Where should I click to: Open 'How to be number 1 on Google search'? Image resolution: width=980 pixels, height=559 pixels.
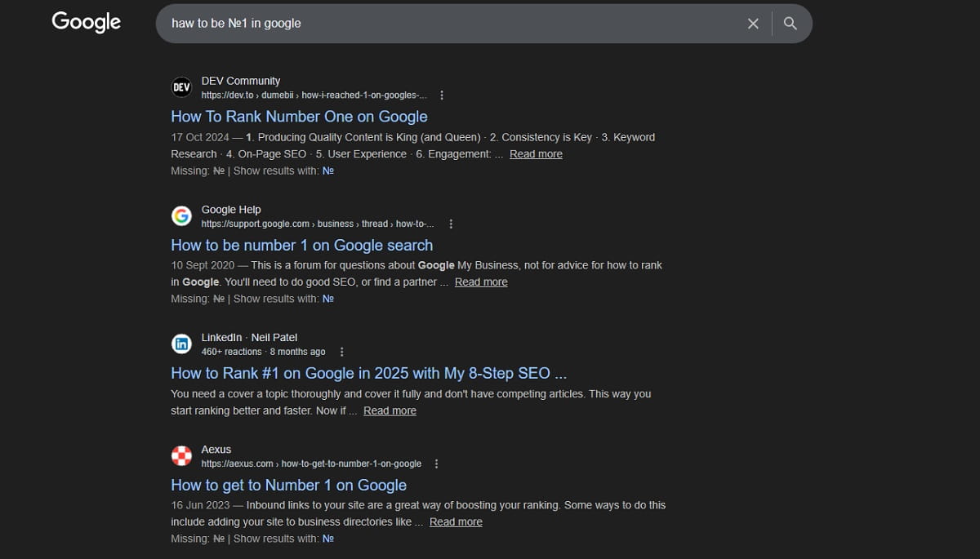(301, 245)
